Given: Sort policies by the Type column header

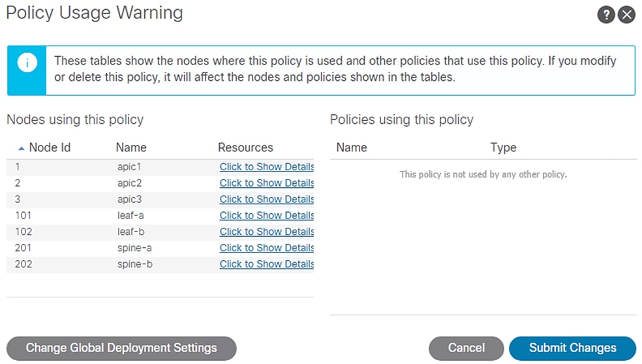Looking at the screenshot, I should tap(503, 147).
